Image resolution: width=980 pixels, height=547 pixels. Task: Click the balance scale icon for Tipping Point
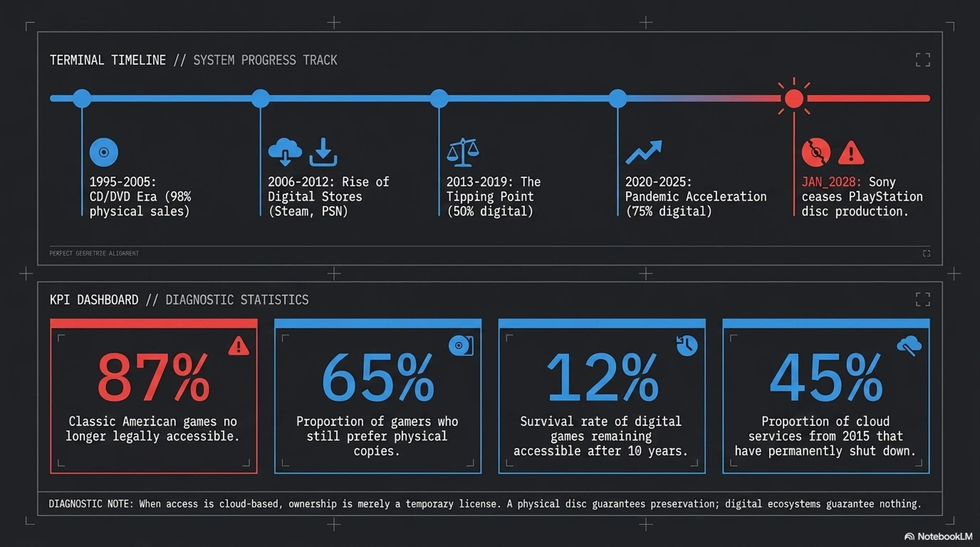tap(463, 152)
